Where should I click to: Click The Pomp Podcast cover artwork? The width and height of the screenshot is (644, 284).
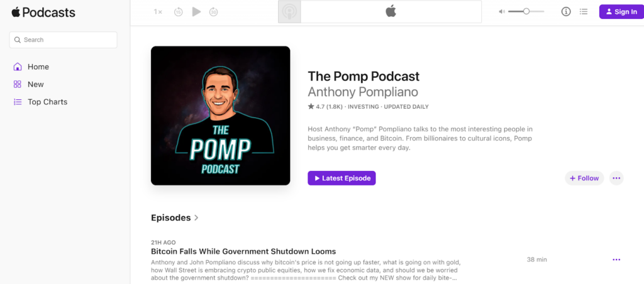click(221, 116)
